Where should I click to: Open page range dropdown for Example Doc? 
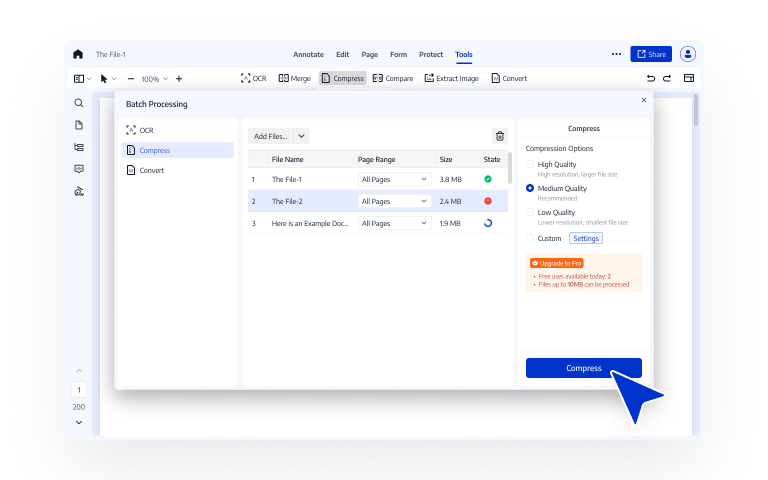coord(394,223)
